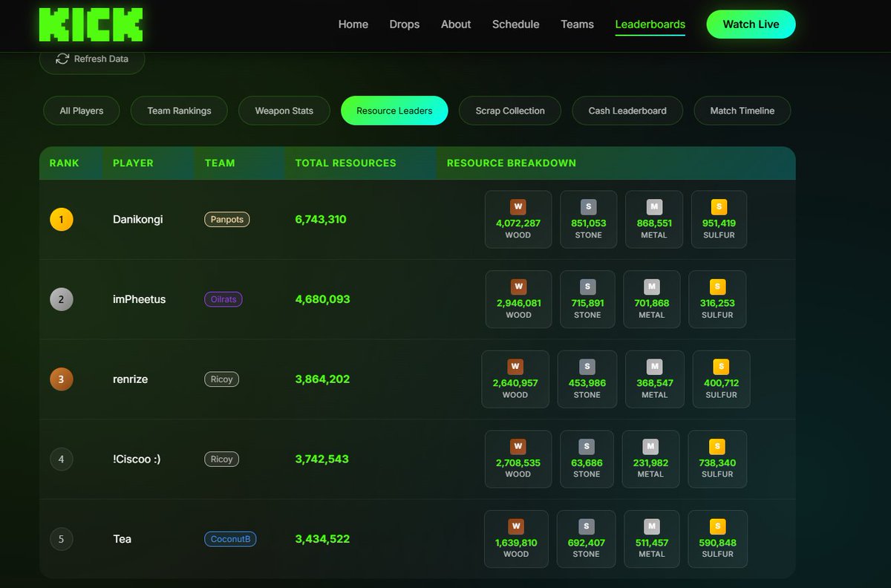
Task: Click renrize's sulfur S icon
Action: pos(721,367)
